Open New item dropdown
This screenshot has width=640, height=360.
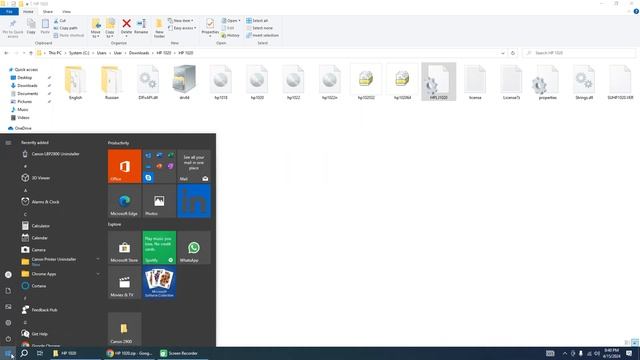181,20
